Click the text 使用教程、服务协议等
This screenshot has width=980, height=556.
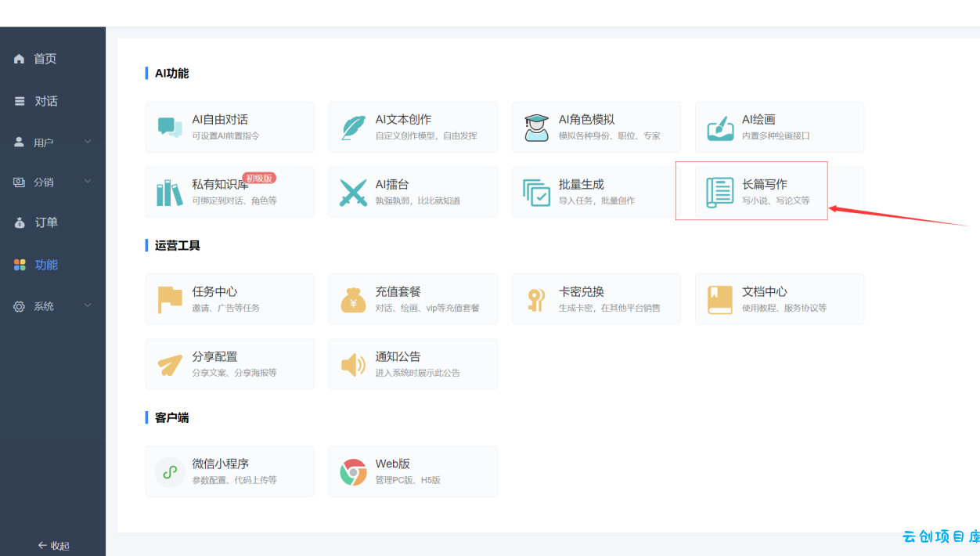click(x=784, y=308)
